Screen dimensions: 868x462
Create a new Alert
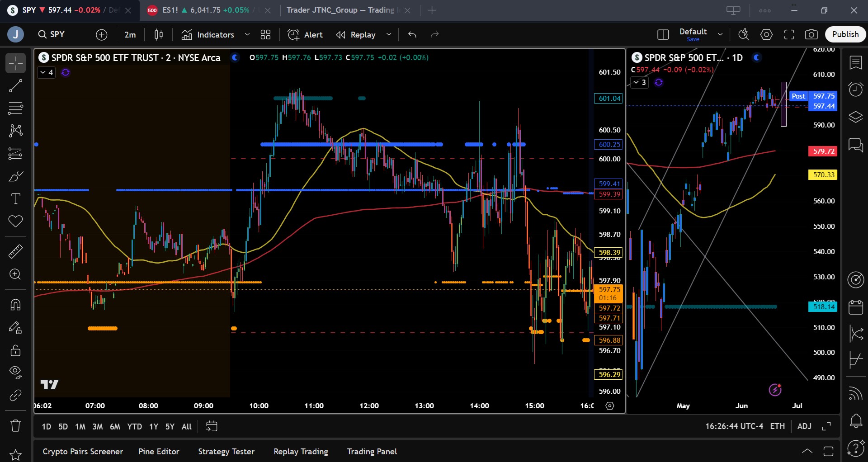tap(306, 34)
